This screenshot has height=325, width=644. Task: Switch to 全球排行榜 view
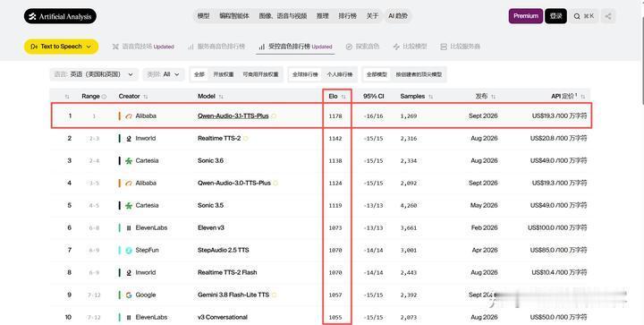click(x=305, y=74)
